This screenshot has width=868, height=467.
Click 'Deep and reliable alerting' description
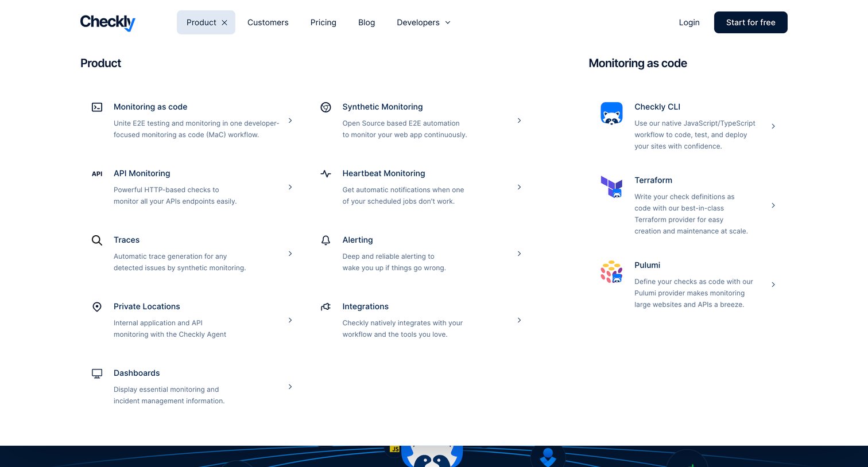pyautogui.click(x=394, y=262)
